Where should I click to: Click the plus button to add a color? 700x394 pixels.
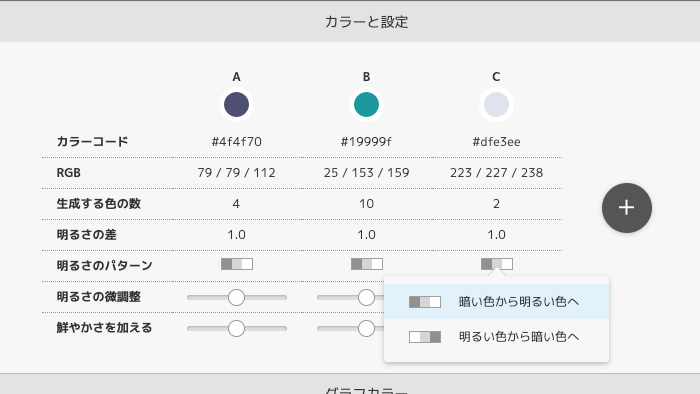coord(626,208)
